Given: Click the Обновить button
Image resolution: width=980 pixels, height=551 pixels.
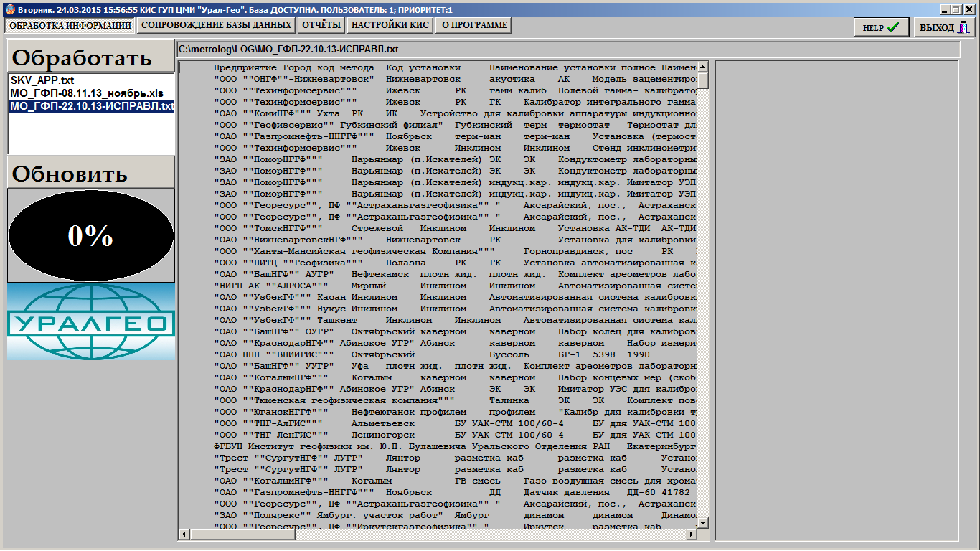Looking at the screenshot, I should pyautogui.click(x=91, y=173).
